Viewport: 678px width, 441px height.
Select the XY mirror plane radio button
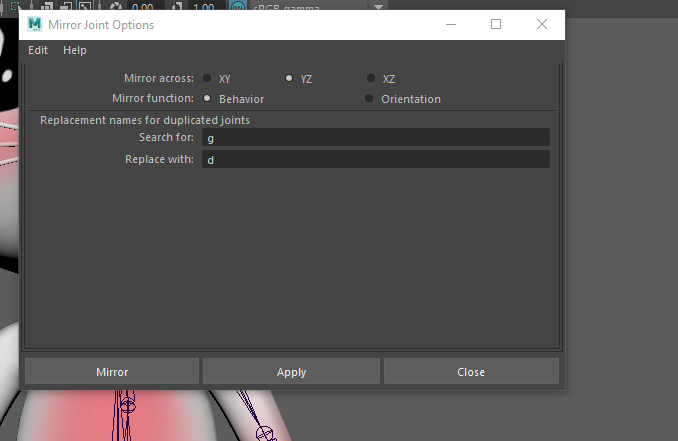[x=207, y=78]
